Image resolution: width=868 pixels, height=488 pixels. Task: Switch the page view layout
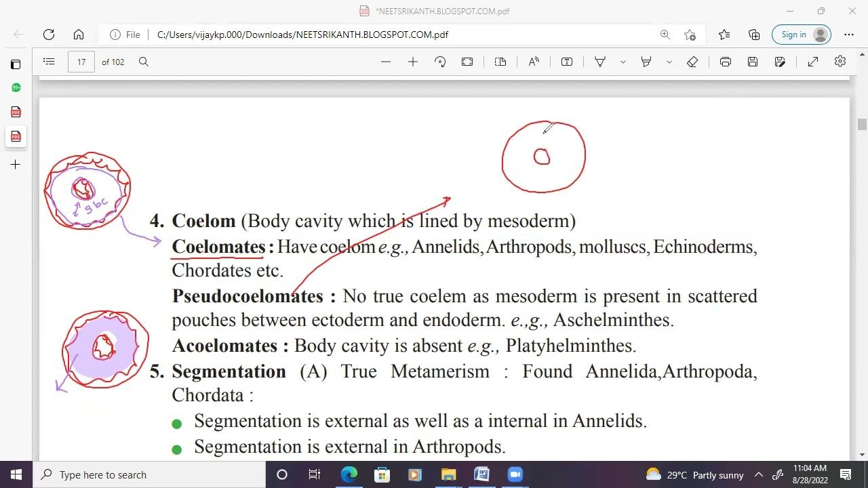tap(500, 62)
